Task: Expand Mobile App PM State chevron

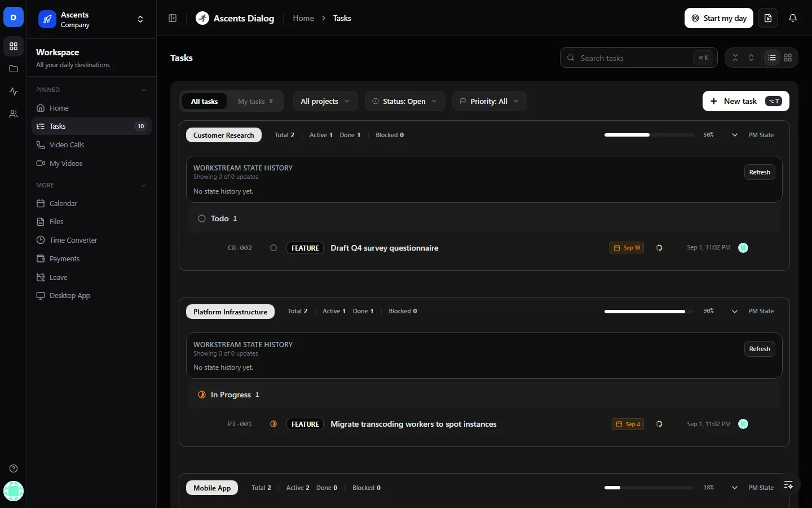Action: [x=734, y=488]
